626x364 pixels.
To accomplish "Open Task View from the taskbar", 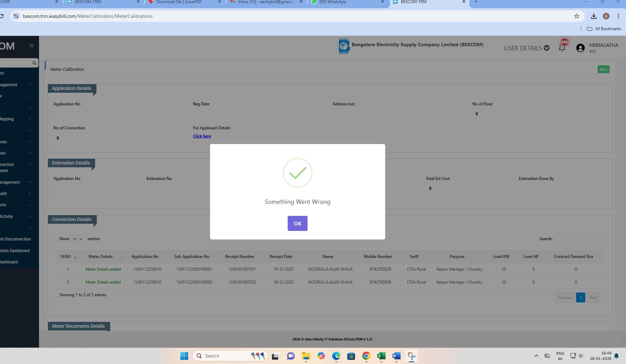I will (276, 356).
